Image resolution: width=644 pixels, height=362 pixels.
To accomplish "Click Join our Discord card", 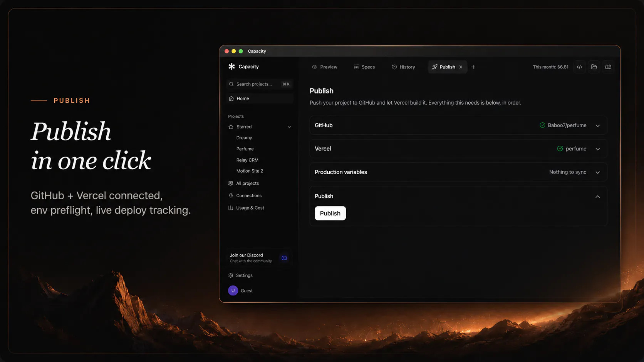I will pos(259,258).
